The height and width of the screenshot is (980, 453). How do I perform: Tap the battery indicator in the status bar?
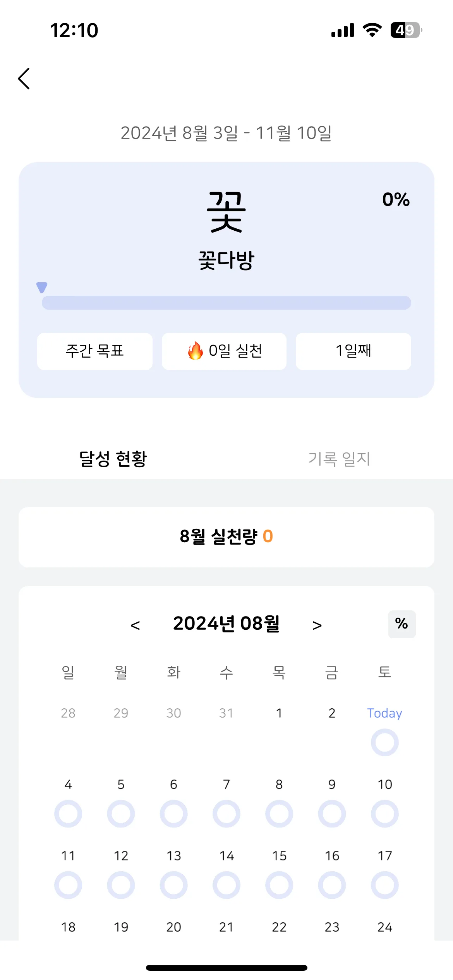406,30
